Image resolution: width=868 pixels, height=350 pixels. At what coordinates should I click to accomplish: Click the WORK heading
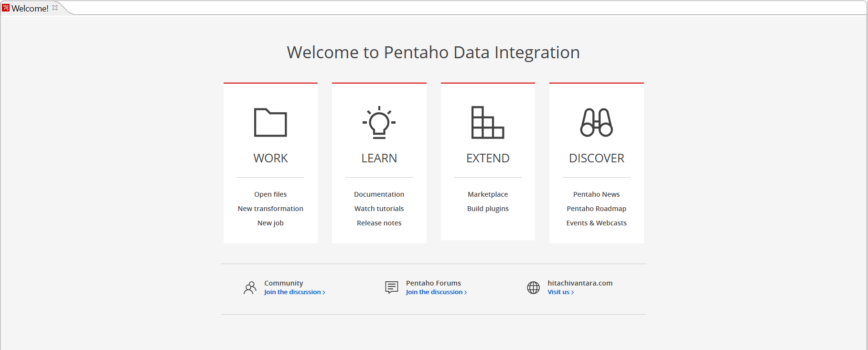pos(270,158)
